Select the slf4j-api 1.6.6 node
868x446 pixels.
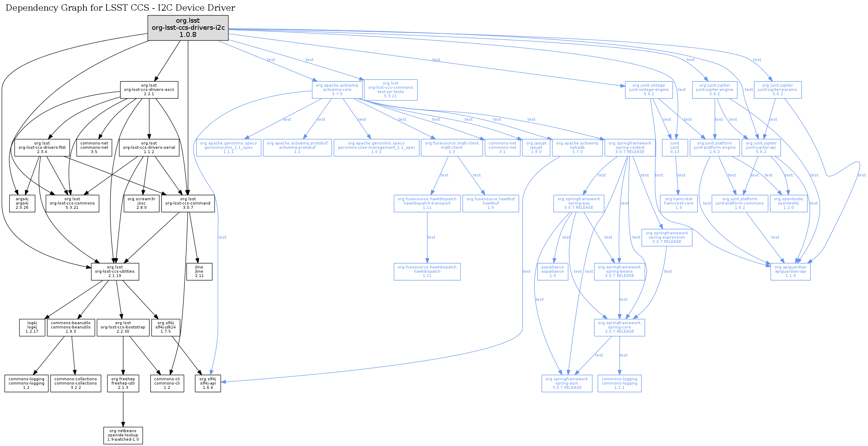(208, 384)
